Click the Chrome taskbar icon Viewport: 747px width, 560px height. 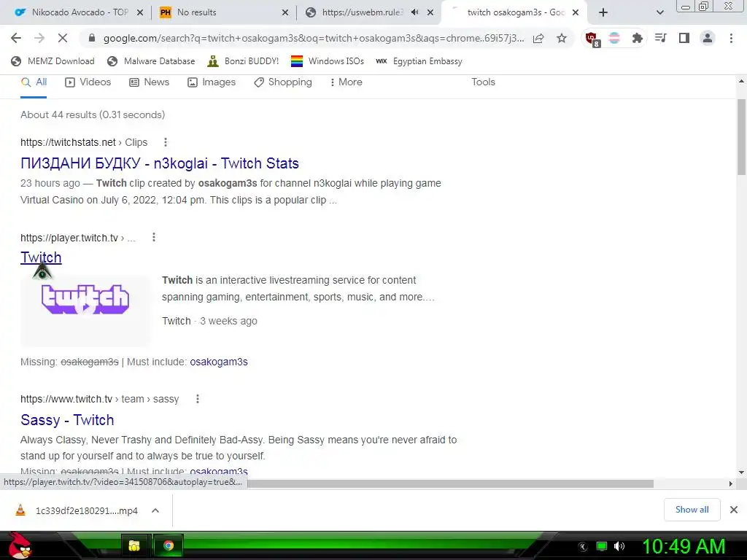[169, 545]
